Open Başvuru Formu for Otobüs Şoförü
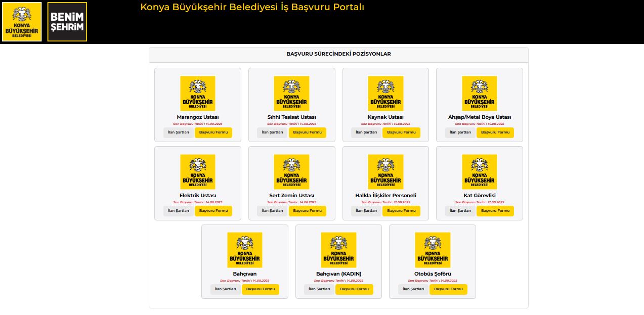 448,289
